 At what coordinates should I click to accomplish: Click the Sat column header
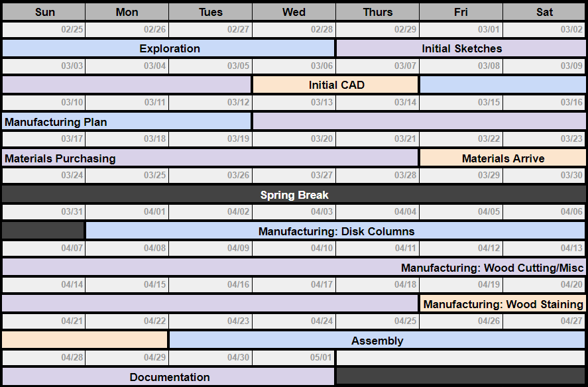(544, 12)
